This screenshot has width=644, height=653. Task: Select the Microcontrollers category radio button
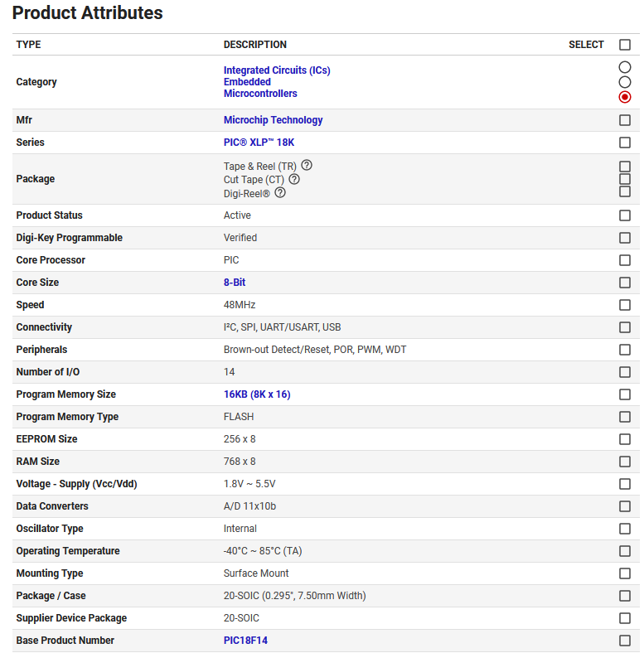pos(625,97)
